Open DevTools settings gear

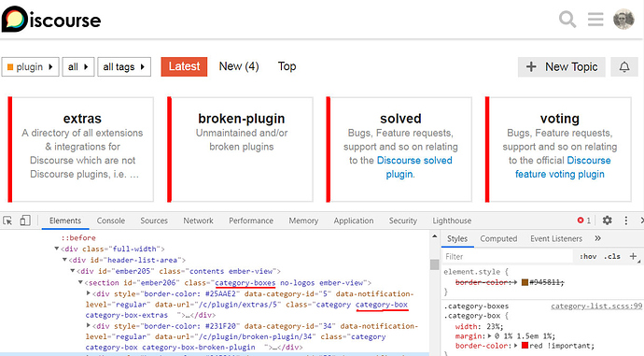[x=607, y=221]
